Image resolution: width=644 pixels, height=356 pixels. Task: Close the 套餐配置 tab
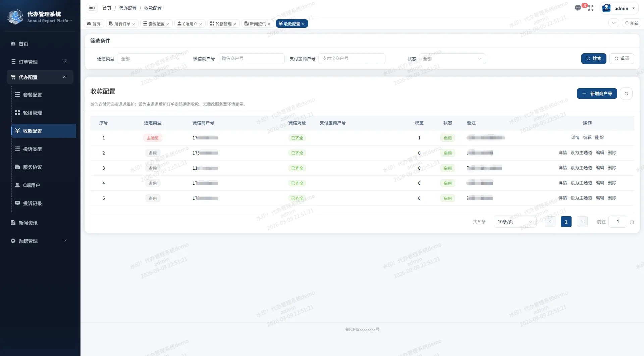click(168, 24)
